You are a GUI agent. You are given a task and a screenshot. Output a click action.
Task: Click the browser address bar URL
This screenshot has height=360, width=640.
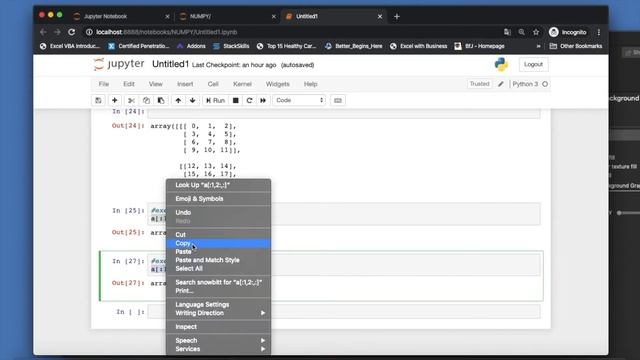tap(167, 32)
